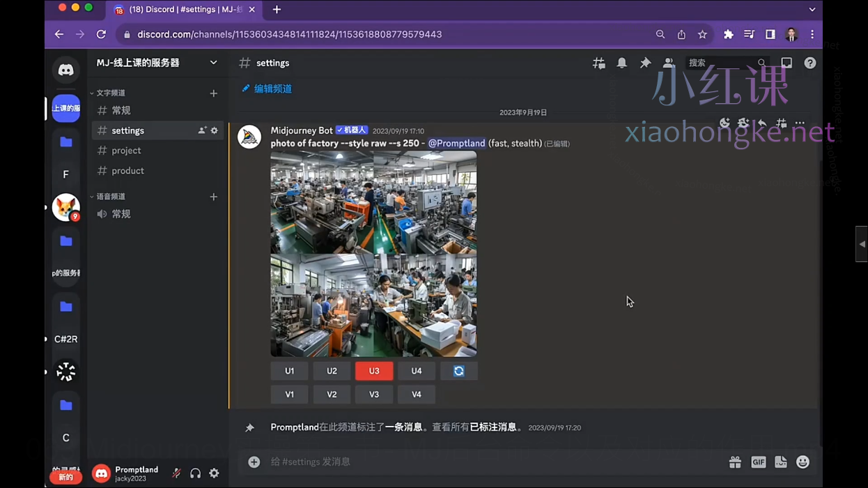Screen dimensions: 868x488
Task: Select the F server in server list
Action: coord(65,174)
